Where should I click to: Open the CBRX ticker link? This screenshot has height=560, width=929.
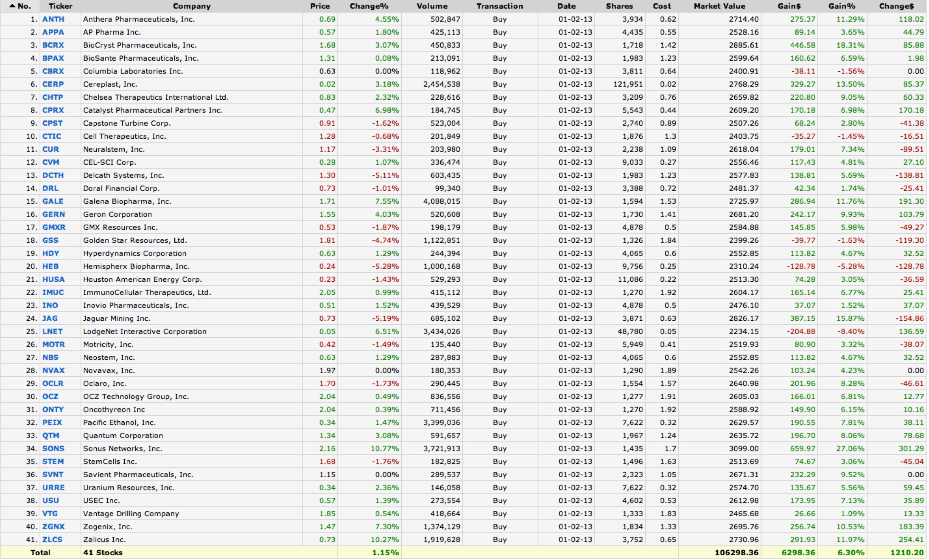tap(53, 71)
